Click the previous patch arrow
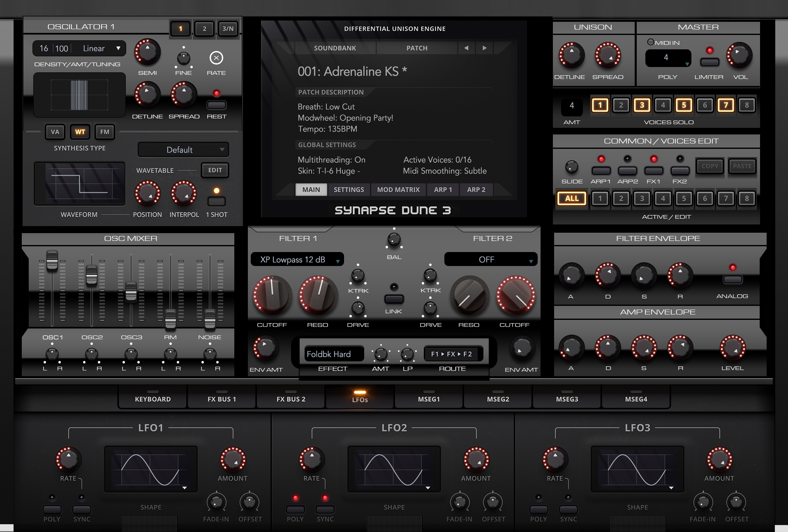 (x=466, y=48)
